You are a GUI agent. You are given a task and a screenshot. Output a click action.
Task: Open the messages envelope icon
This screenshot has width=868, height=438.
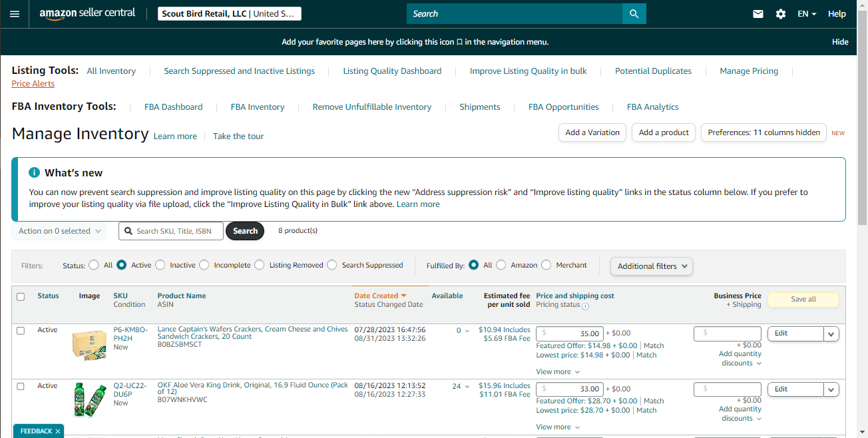tap(758, 14)
